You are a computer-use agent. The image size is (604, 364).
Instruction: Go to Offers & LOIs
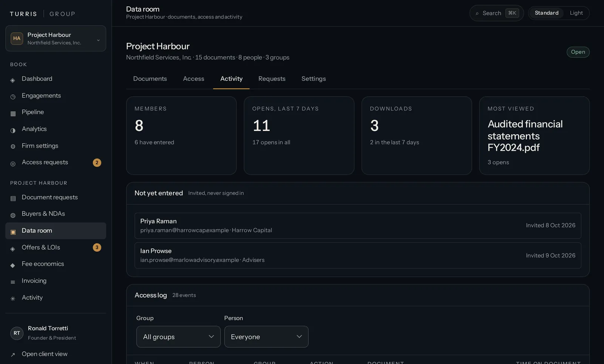55,248
